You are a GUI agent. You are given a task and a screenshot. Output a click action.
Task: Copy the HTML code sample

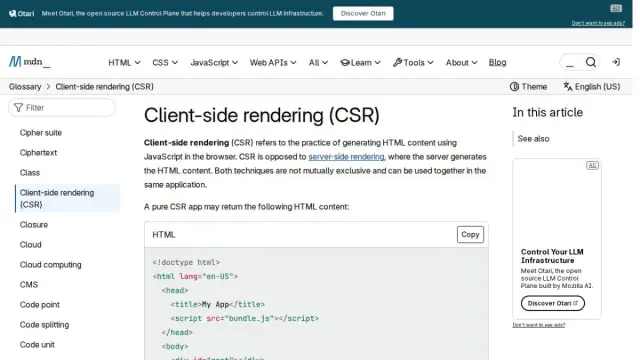470,235
